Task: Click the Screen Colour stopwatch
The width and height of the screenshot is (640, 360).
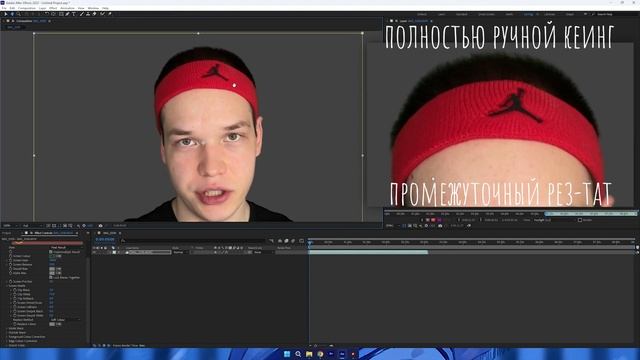Action: click(x=11, y=256)
